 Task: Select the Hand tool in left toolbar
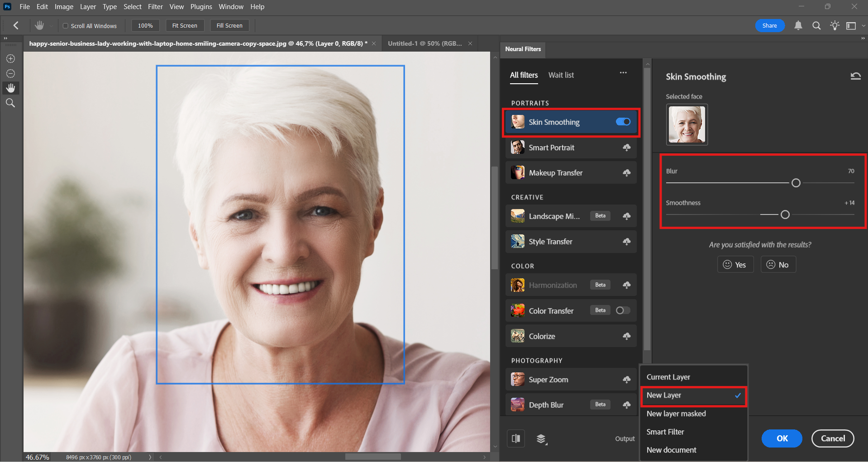pyautogui.click(x=10, y=88)
